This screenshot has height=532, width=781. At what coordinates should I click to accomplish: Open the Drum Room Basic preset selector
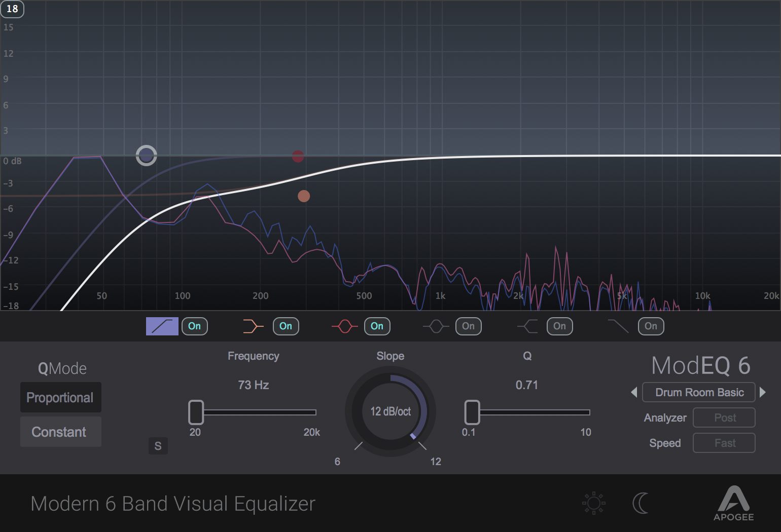(x=698, y=392)
